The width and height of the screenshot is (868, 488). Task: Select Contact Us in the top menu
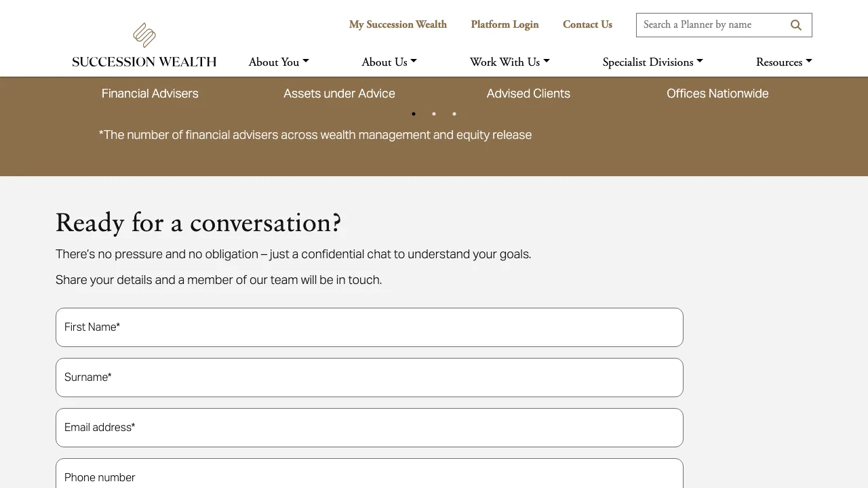pyautogui.click(x=587, y=24)
